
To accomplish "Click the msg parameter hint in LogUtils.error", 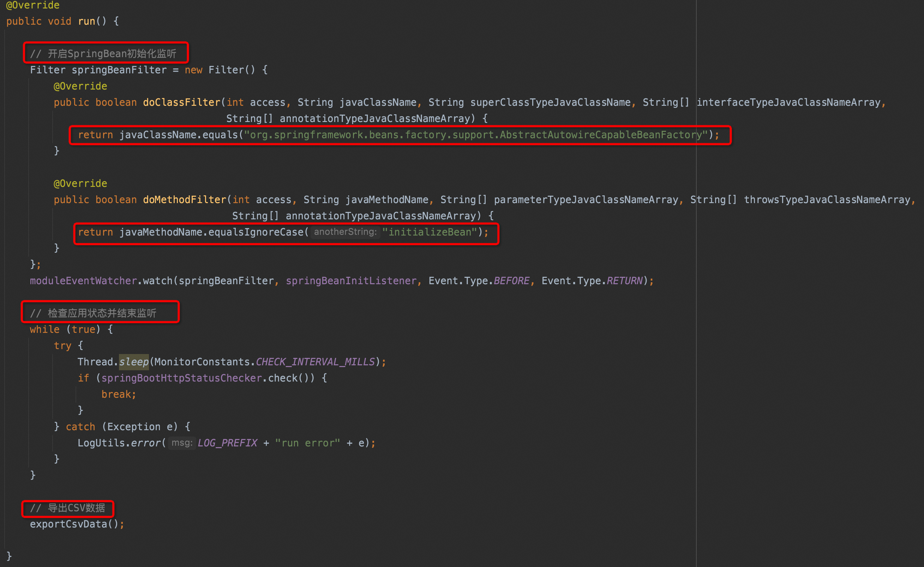I will [x=182, y=443].
